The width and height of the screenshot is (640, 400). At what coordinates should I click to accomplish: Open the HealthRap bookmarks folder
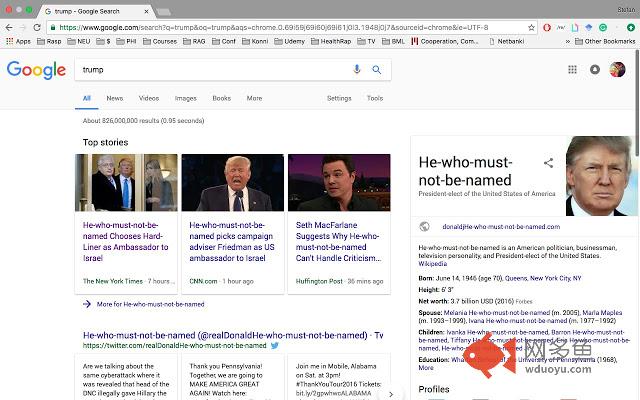click(x=331, y=41)
